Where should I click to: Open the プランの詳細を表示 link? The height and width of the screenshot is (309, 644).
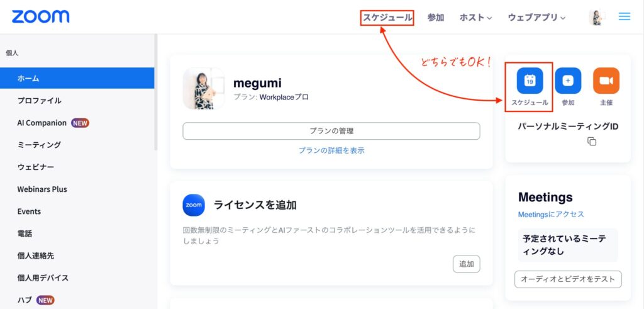pos(331,150)
